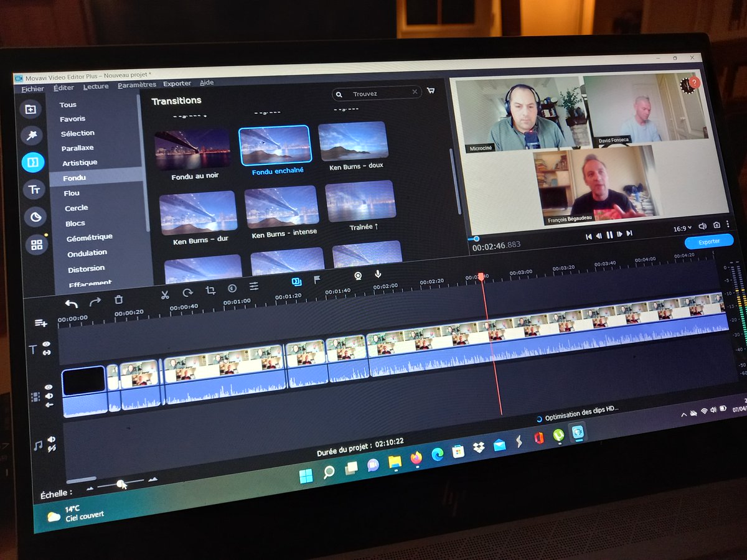Skip to next clip in preview

click(x=629, y=233)
